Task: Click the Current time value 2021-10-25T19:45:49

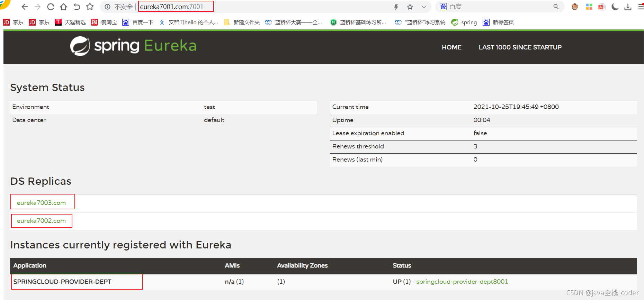Action: pyautogui.click(x=516, y=107)
